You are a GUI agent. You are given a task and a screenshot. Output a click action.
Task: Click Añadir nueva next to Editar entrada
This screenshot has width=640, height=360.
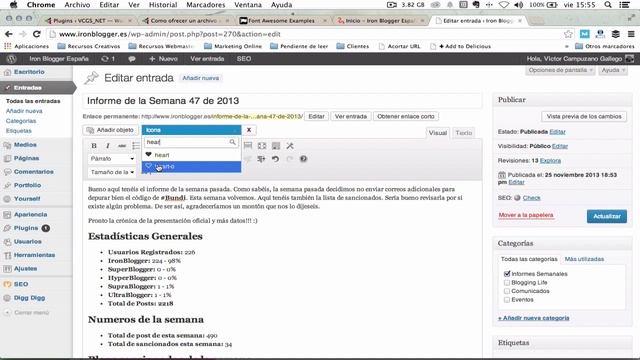click(x=200, y=78)
